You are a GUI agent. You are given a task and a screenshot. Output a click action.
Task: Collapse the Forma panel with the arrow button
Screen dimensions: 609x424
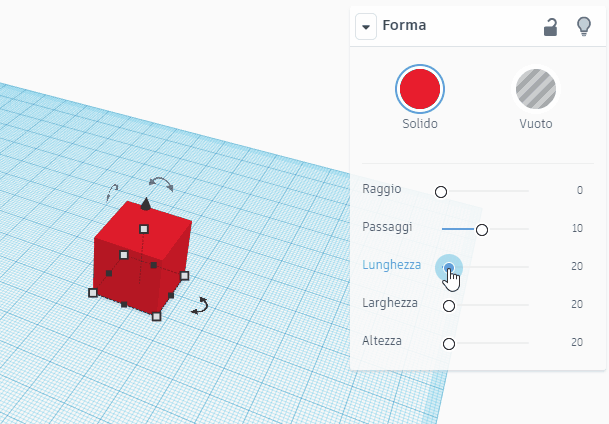(366, 27)
